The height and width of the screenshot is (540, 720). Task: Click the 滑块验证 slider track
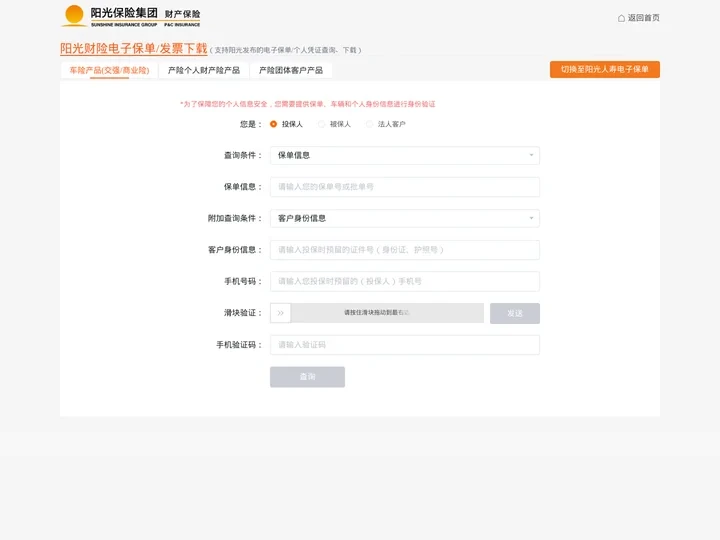pyautogui.click(x=377, y=313)
